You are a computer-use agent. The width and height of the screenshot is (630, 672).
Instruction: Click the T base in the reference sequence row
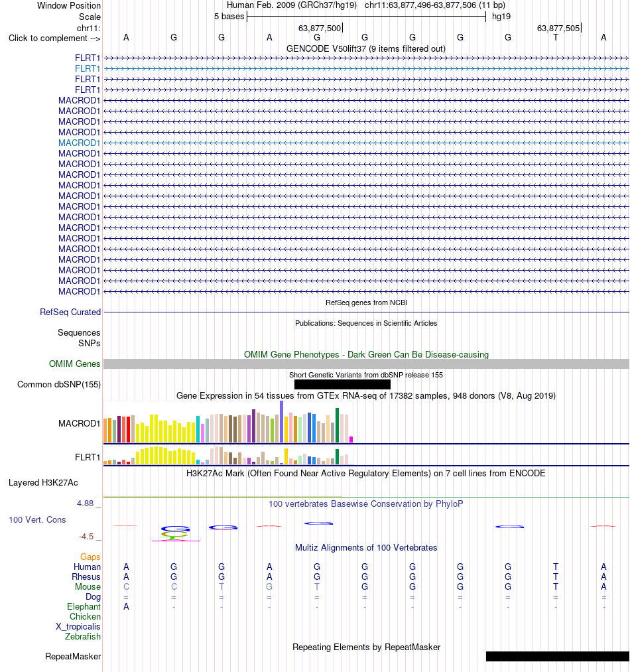(x=556, y=38)
